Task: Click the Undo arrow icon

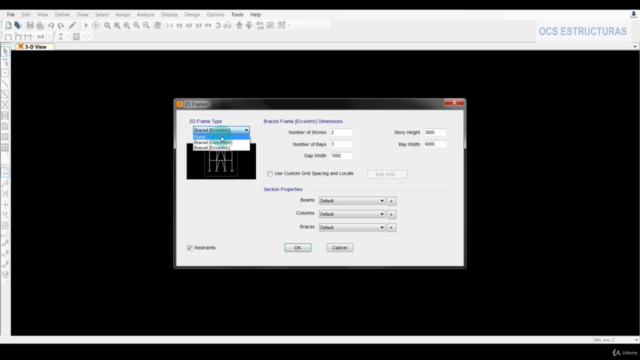Action: (51, 25)
